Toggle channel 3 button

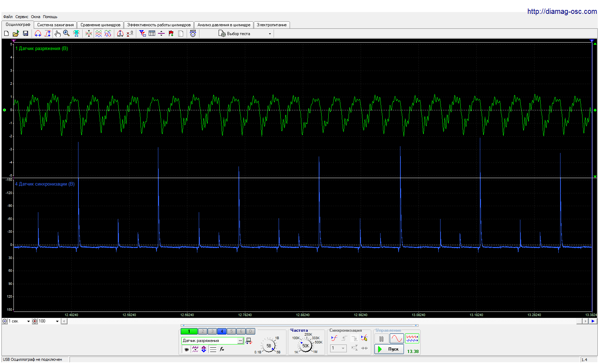coord(212,331)
